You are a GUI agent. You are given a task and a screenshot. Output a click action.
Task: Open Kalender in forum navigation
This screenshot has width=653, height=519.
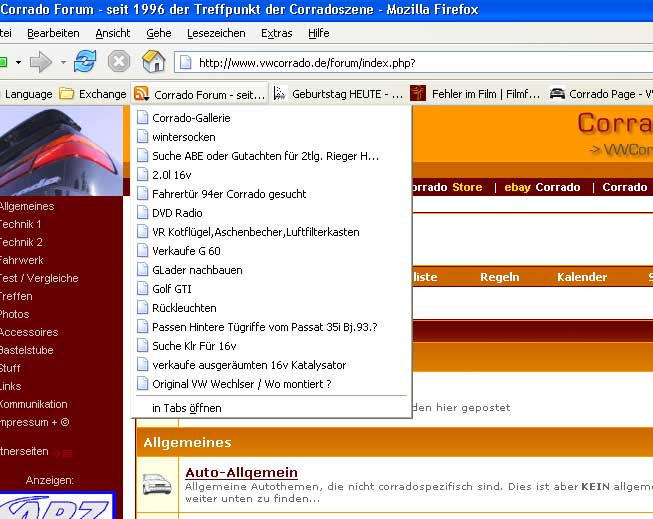click(x=582, y=277)
